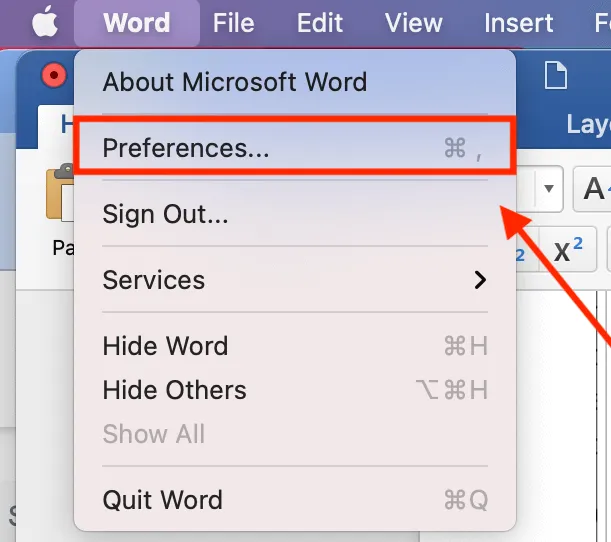Toggle the superscript x² button

click(x=568, y=249)
